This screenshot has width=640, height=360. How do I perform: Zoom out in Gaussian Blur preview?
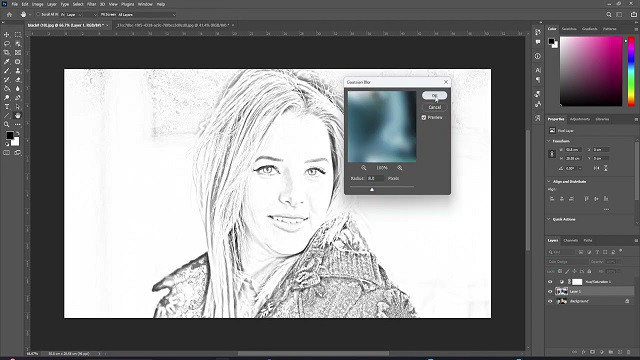pos(364,168)
